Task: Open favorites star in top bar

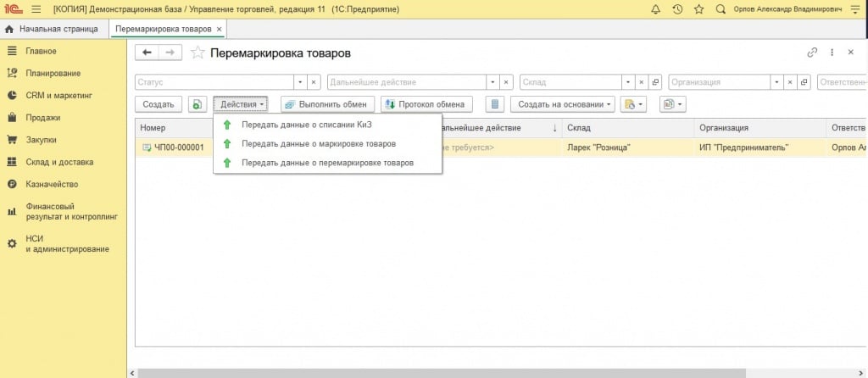Action: click(x=698, y=9)
